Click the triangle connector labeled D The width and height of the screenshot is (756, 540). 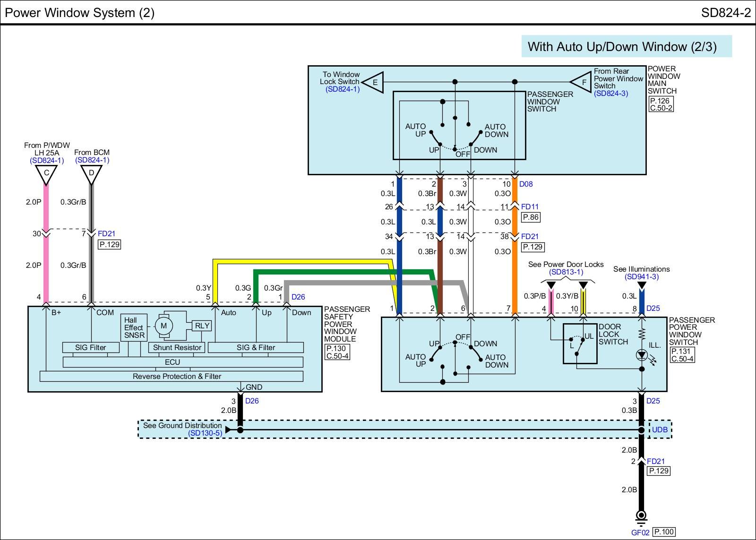click(x=92, y=174)
